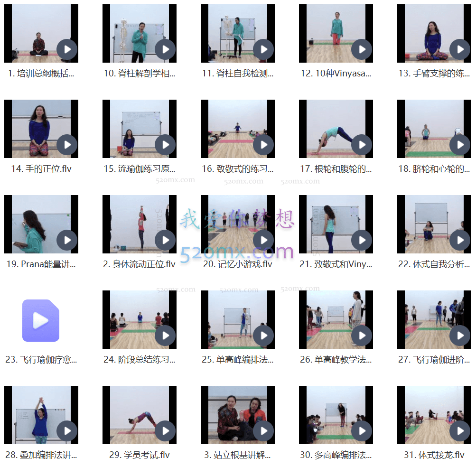Screen dimensions: 476x467
Task: Click the label 13. 手臂支撑的练
Action: tap(434, 74)
